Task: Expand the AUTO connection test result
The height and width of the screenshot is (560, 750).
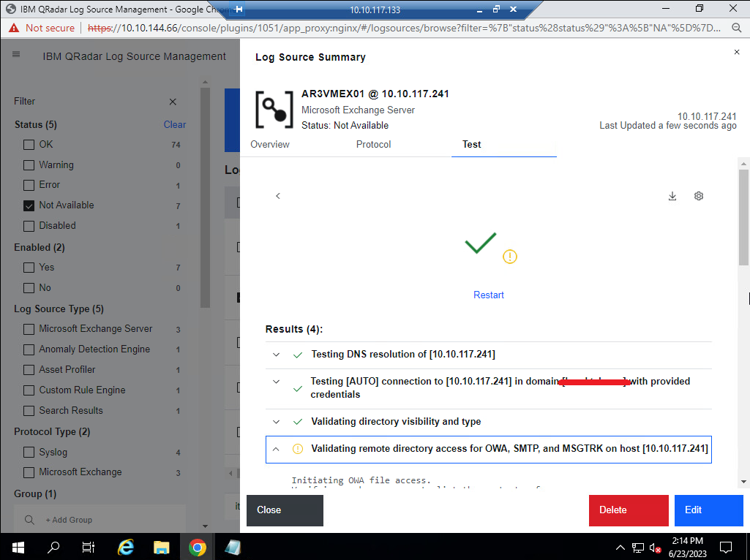Action: [x=276, y=382]
